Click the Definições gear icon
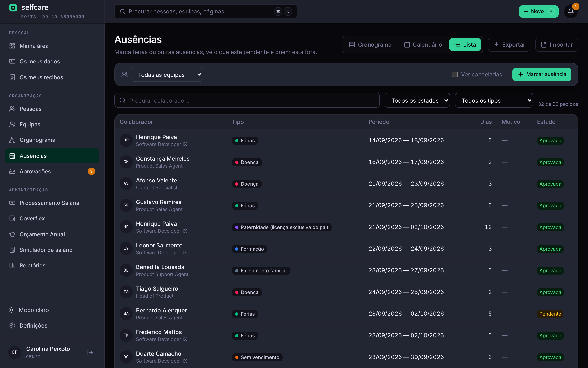Screen dimensions: 588x368 pyautogui.click(x=12, y=325)
